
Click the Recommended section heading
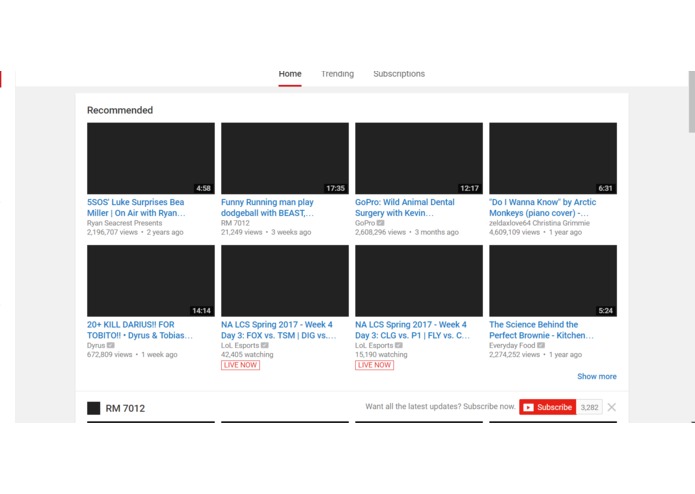[120, 110]
